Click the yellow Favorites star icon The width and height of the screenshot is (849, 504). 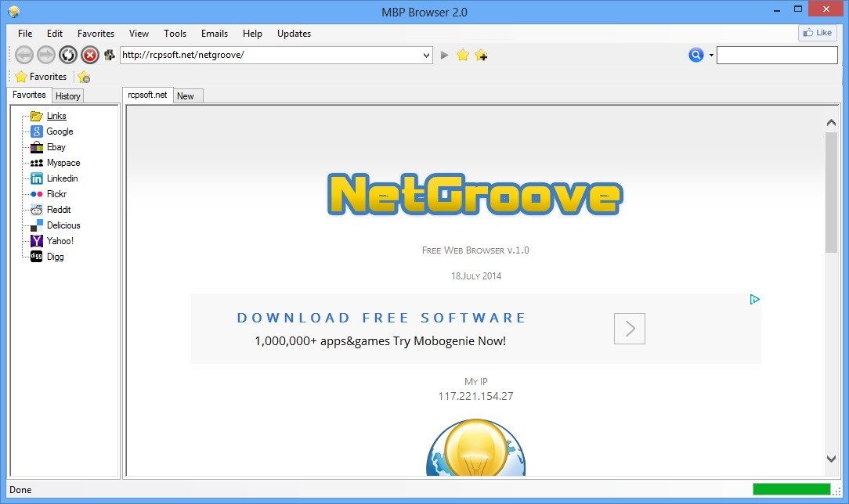(x=462, y=55)
